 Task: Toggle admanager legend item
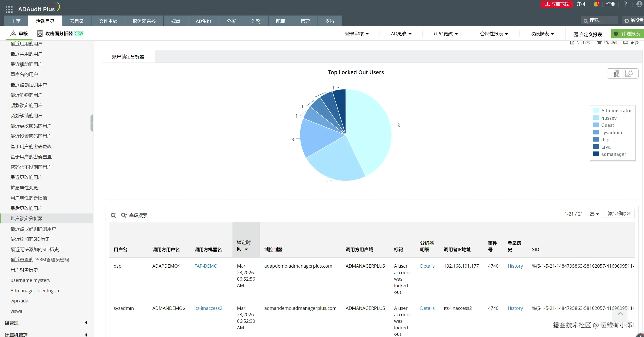[x=613, y=154]
